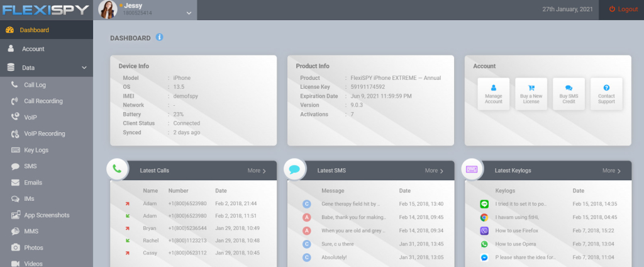Click the 'Sure, c u there' message
Viewport: 644px width, 267px height.
click(x=339, y=244)
